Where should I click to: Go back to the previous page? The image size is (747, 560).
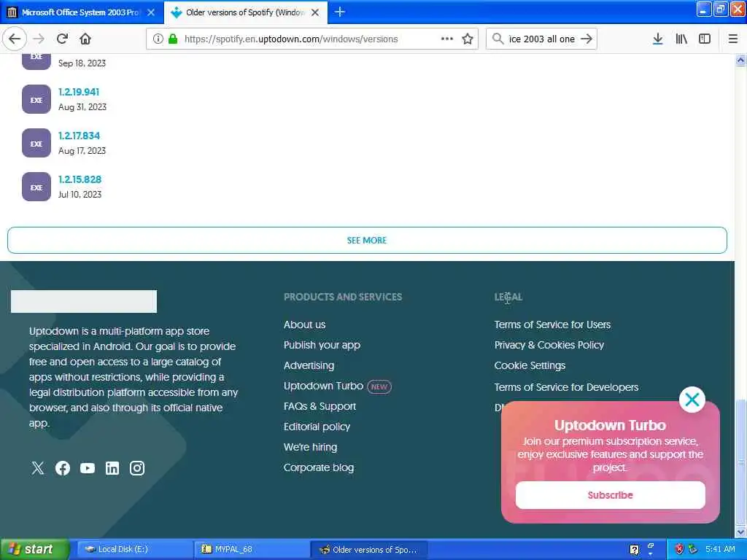point(15,39)
